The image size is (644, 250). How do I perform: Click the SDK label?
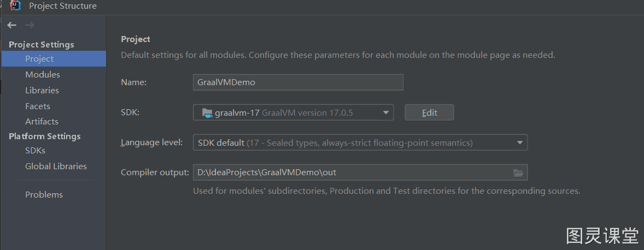click(x=130, y=112)
